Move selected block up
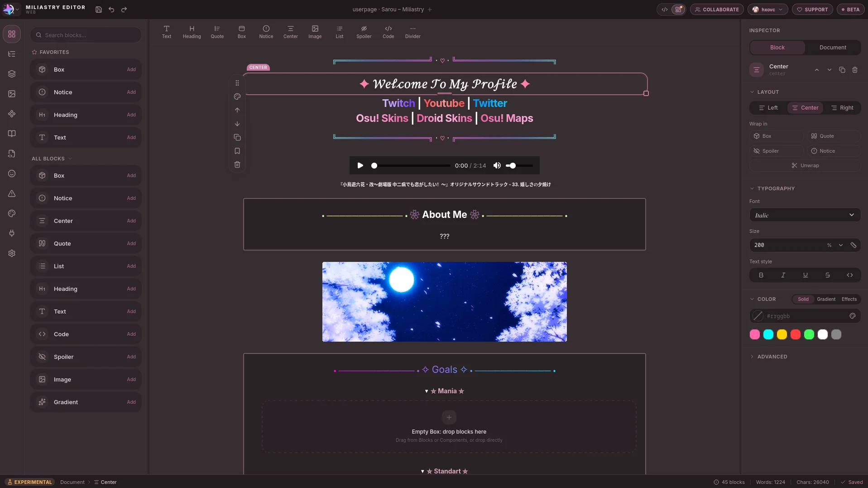The image size is (868, 488). (237, 110)
